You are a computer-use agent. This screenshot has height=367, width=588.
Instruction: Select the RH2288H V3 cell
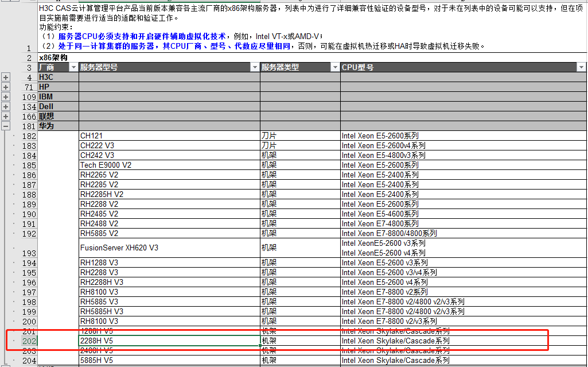pyautogui.click(x=169, y=282)
